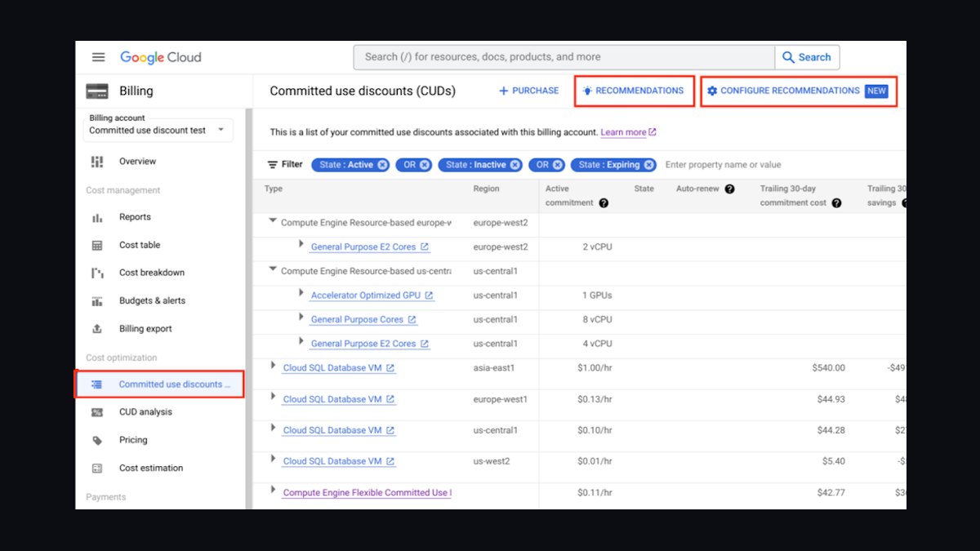Click the Cost estimation calculator icon
This screenshot has height=551, width=980.
(x=97, y=468)
